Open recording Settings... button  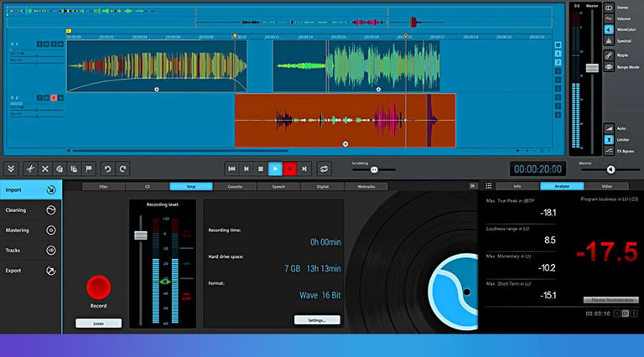(x=317, y=320)
